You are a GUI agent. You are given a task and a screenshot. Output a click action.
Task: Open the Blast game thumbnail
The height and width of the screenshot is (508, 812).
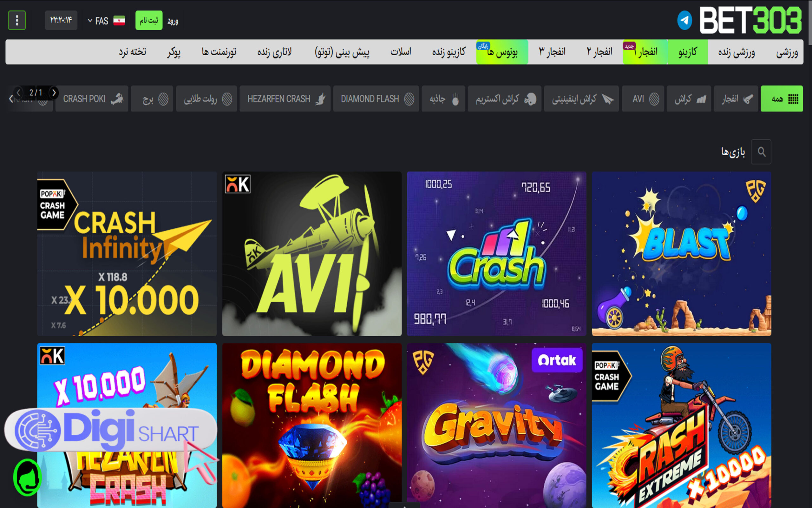[x=681, y=254]
